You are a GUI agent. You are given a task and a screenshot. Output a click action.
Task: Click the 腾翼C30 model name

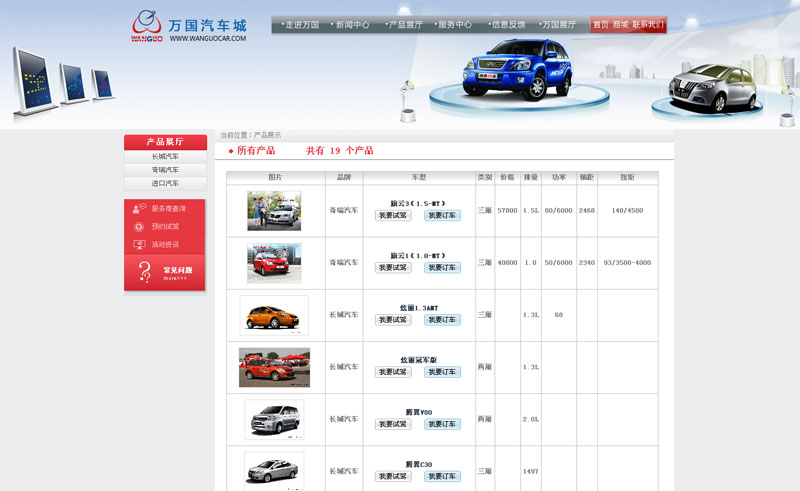(x=419, y=464)
